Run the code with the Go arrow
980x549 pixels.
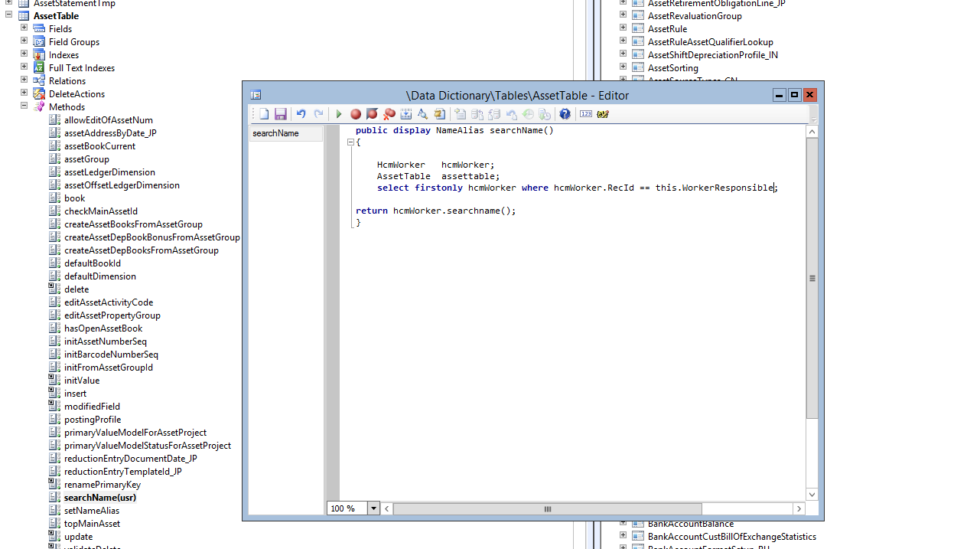[x=338, y=113]
